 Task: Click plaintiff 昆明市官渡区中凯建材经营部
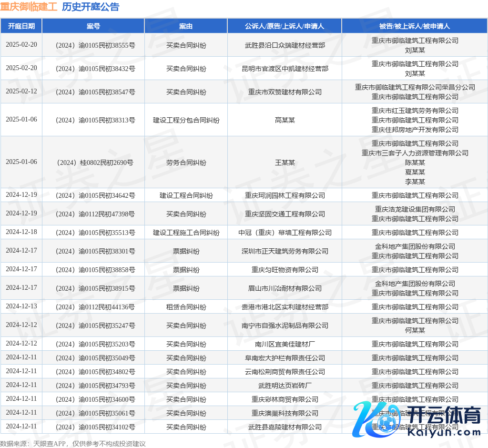click(x=285, y=69)
